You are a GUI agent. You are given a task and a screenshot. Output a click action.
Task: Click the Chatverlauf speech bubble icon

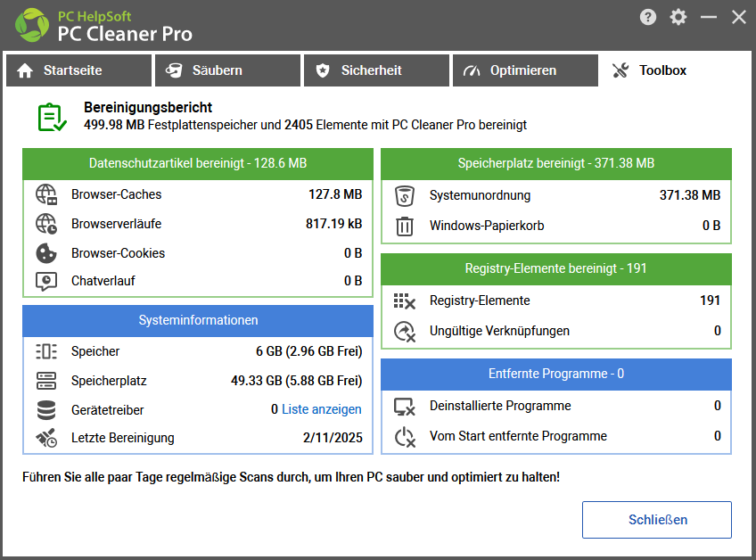[x=46, y=281]
